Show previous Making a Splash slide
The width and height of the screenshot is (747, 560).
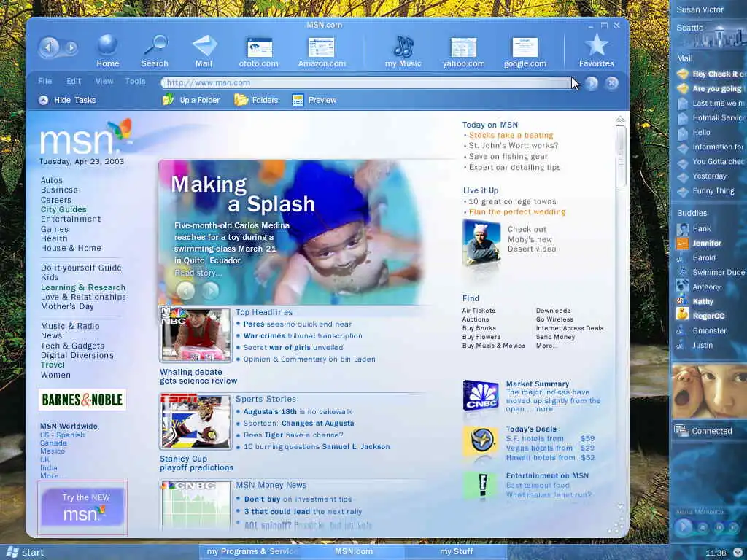tap(186, 290)
